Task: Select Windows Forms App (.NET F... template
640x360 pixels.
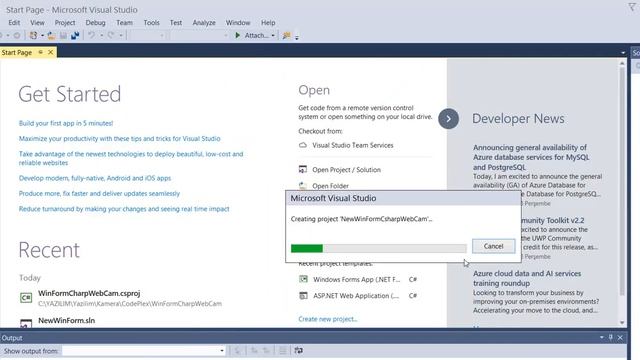Action: click(x=356, y=280)
